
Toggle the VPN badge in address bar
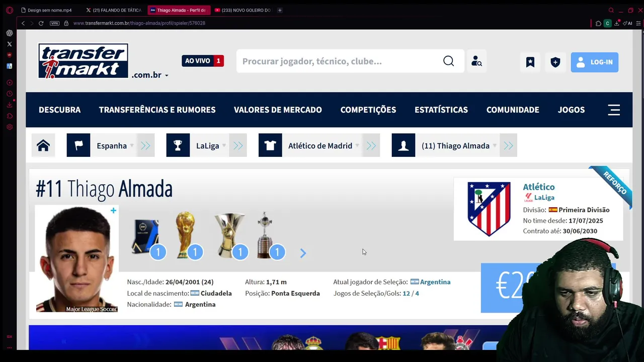click(54, 23)
